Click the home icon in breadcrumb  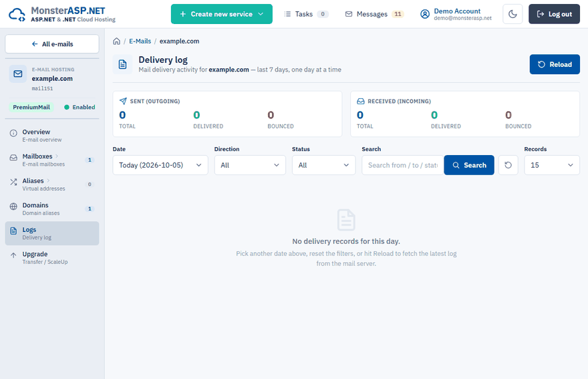(x=117, y=41)
